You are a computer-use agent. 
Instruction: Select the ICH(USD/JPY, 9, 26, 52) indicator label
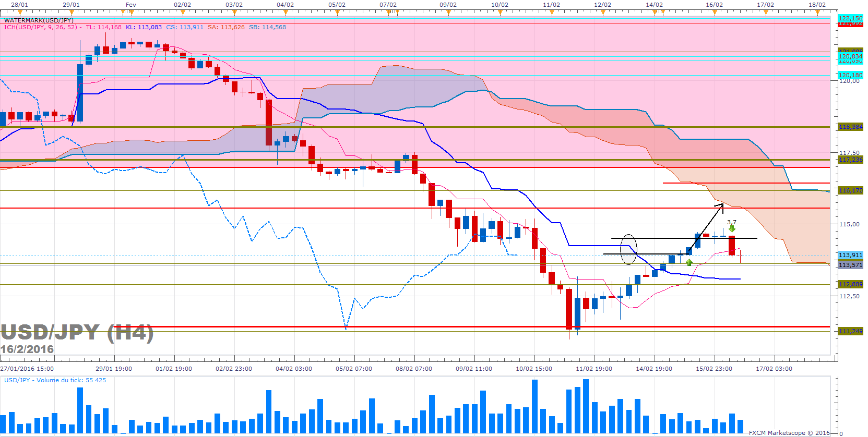tap(41, 27)
